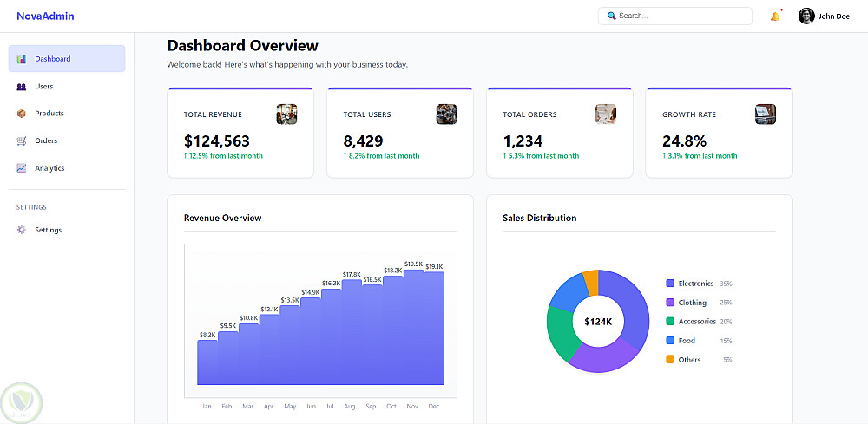Click the Nov bar labeled $19.5K
Screen dimensions: 868x424
click(x=413, y=327)
